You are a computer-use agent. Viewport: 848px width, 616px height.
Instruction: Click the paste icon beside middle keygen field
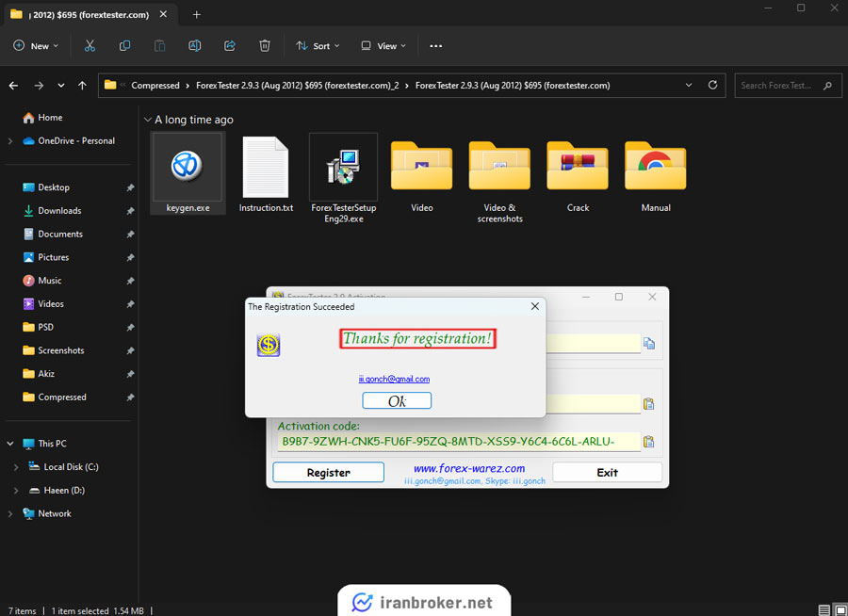[x=648, y=403]
